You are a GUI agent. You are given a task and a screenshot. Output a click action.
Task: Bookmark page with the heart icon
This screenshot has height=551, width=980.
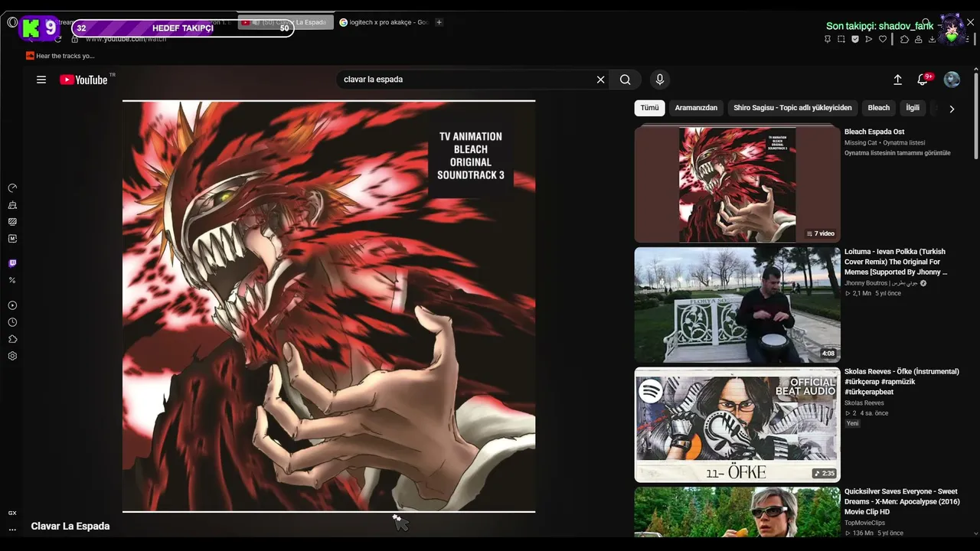[x=883, y=39]
